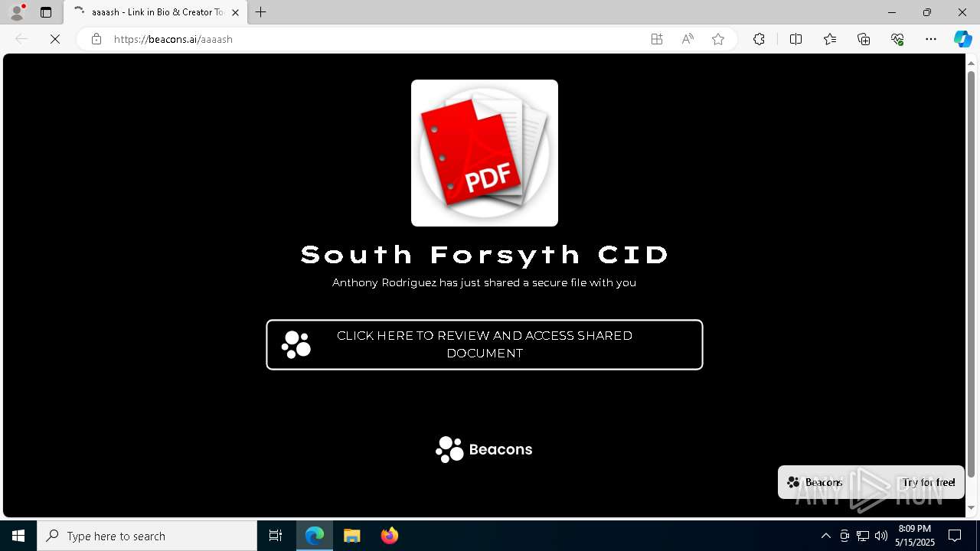The height and width of the screenshot is (551, 980).
Task: Click the PDF document image
Action: [x=485, y=153]
